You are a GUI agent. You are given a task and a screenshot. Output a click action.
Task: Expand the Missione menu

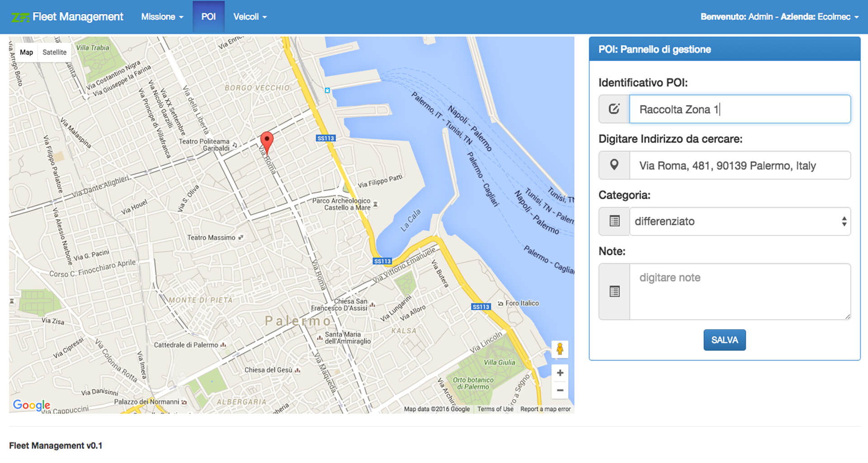[161, 16]
